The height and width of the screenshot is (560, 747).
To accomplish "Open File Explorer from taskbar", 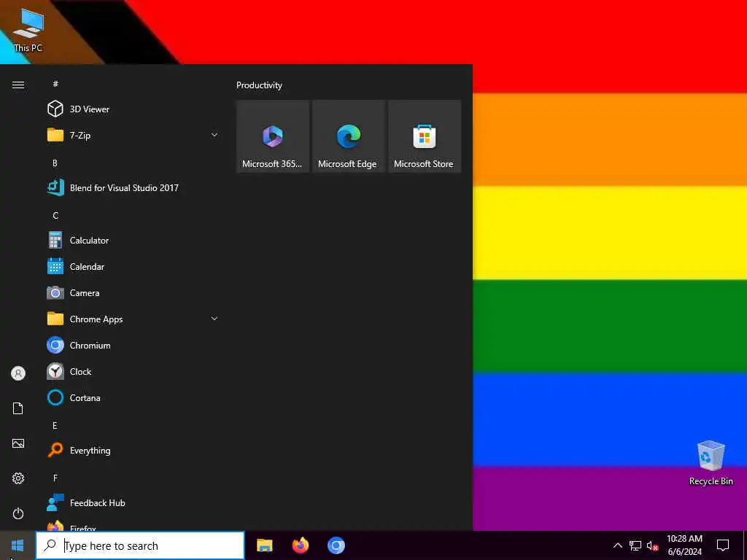I will [264, 545].
